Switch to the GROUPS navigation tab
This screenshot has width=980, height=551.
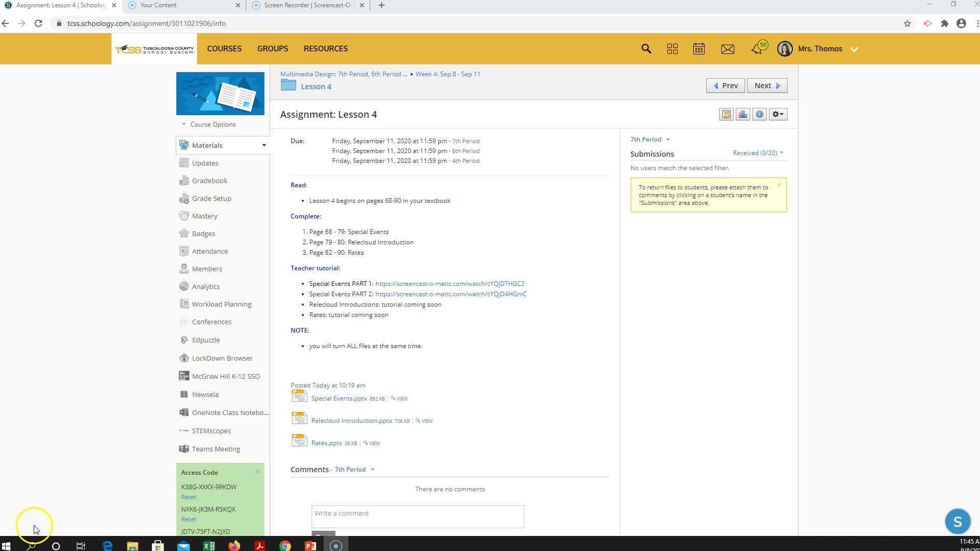click(x=272, y=48)
